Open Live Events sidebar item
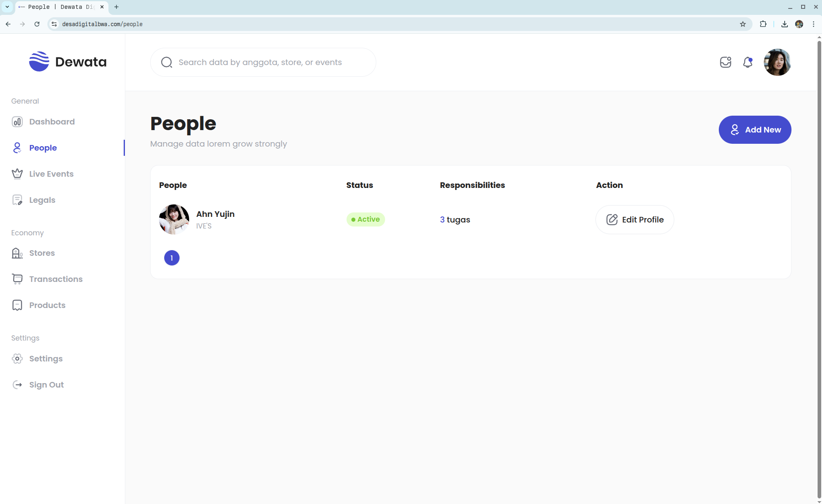This screenshot has height=504, width=822. coord(51,174)
